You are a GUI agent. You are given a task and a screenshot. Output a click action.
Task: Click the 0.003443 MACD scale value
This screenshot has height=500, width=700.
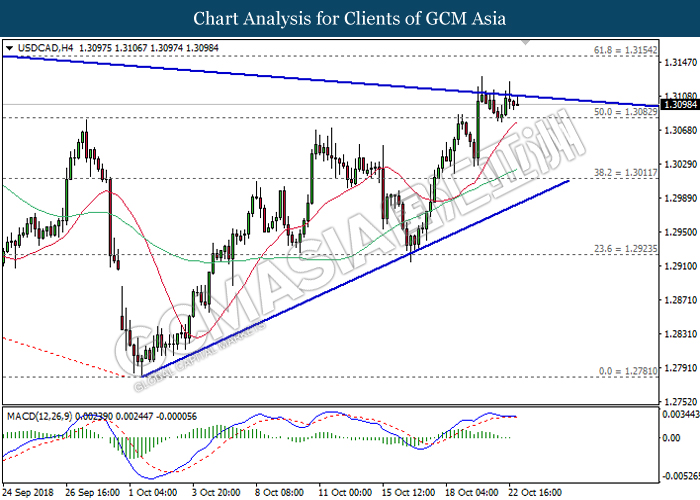tap(680, 413)
